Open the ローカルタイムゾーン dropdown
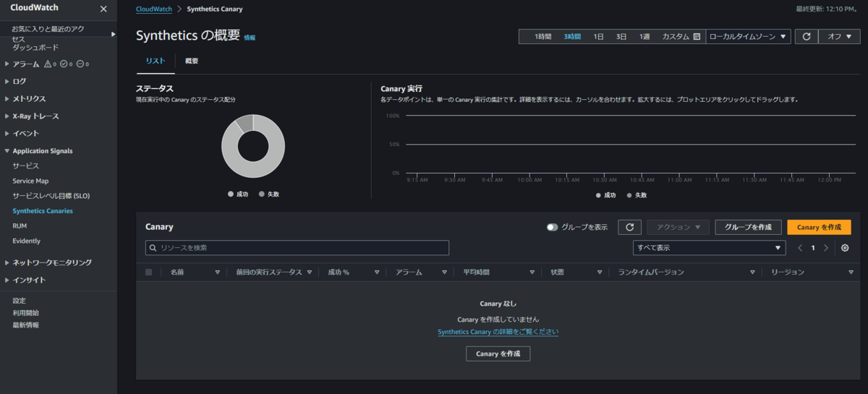Viewport: 868px width, 394px height. click(748, 36)
